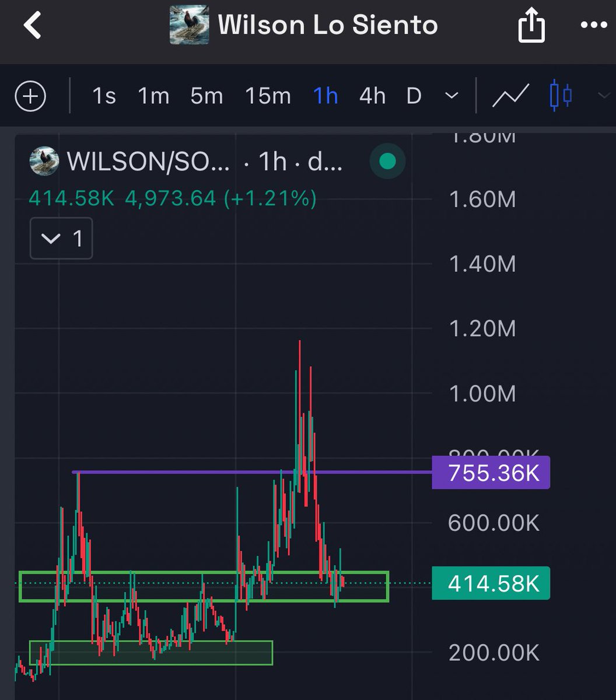Select the 1m timeframe
The height and width of the screenshot is (700, 616).
pos(153,96)
